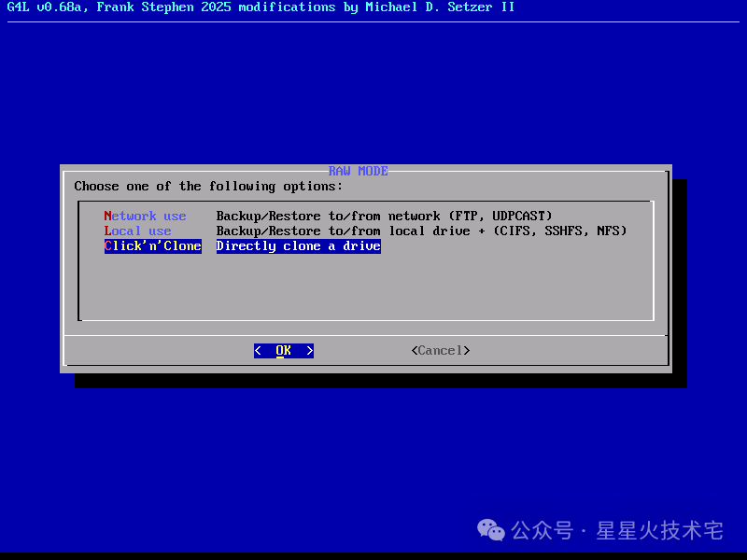Screen dimensions: 747x560
Task: Click the G4L v0.68a header text
Action: point(261,7)
